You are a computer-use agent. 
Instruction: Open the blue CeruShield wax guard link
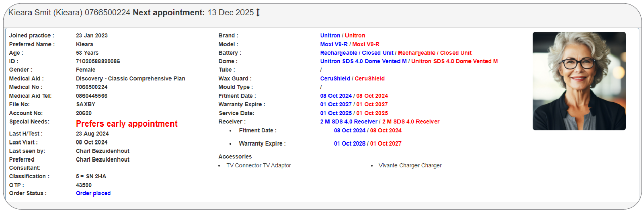[335, 78]
